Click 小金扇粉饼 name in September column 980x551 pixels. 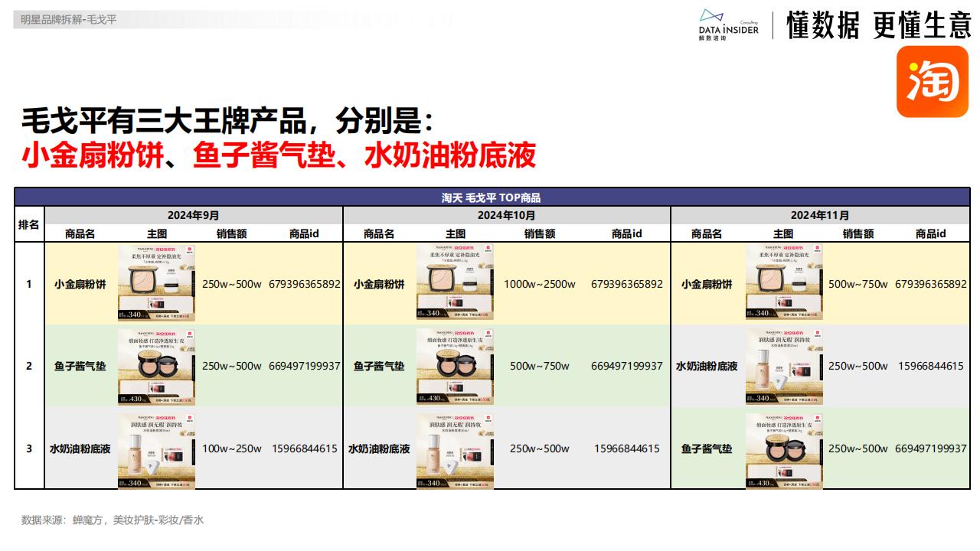coord(80,284)
